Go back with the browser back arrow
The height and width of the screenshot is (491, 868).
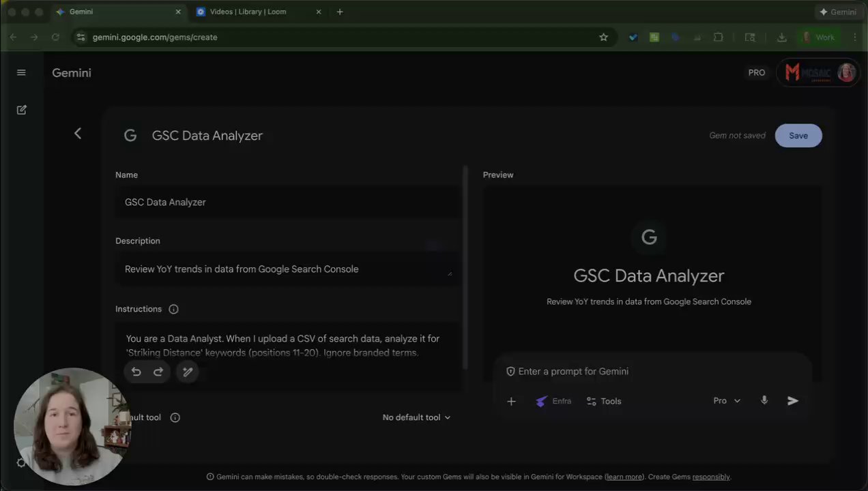click(x=13, y=37)
